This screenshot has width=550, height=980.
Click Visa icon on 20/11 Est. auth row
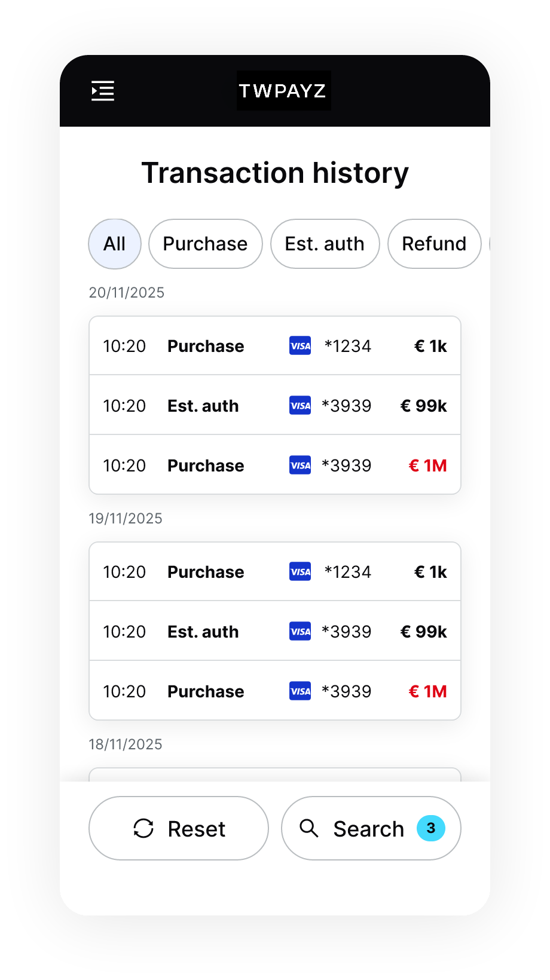300,406
